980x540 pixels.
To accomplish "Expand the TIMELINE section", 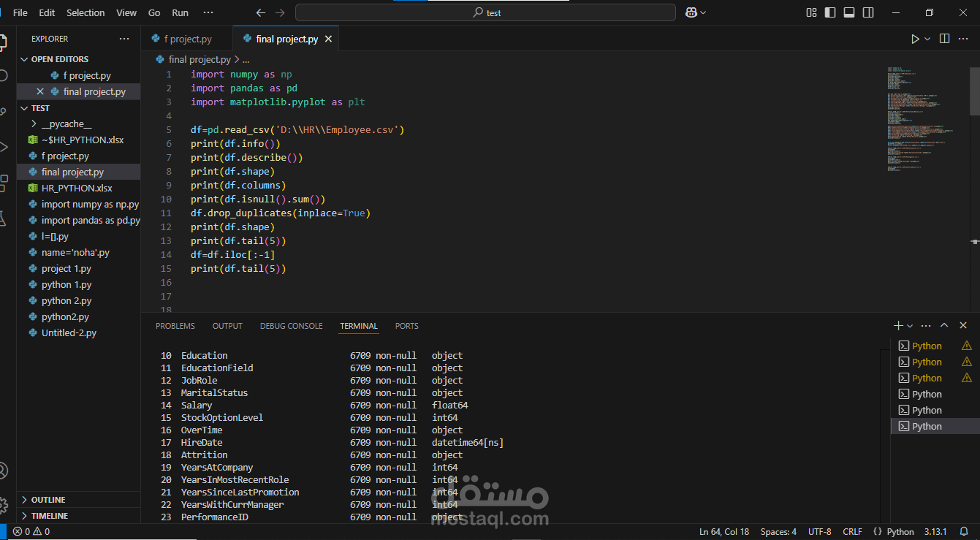I will [x=25, y=516].
